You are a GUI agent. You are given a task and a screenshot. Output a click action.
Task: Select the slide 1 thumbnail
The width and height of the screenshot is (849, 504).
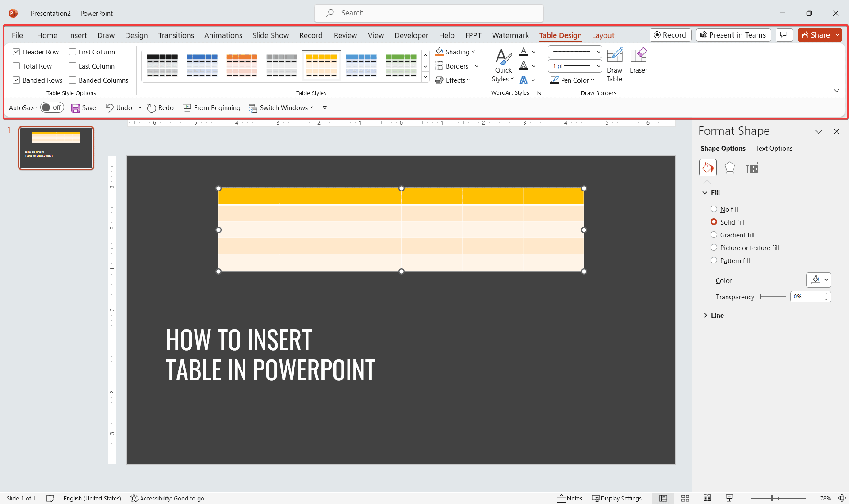pyautogui.click(x=56, y=148)
